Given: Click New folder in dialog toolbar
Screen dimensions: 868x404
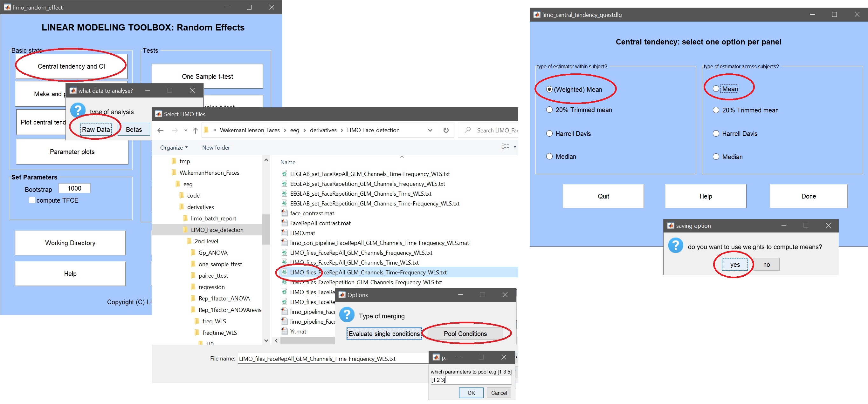Looking at the screenshot, I should pyautogui.click(x=216, y=147).
